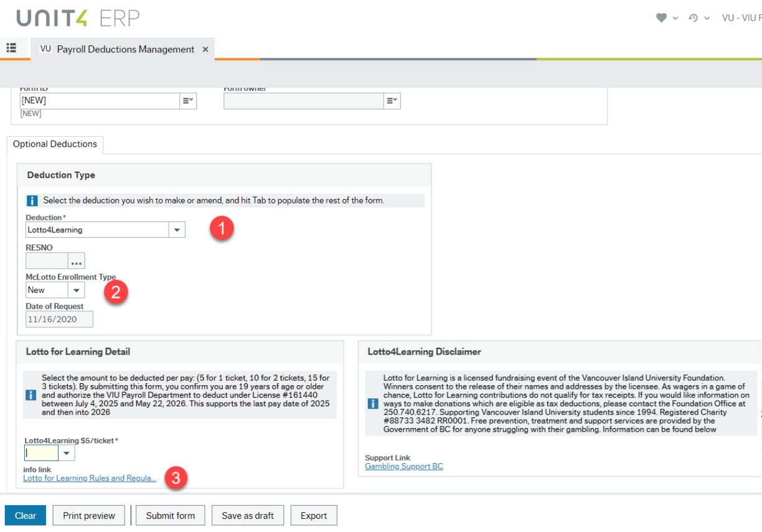Click the Lotto for Learning Detail info icon

31,395
